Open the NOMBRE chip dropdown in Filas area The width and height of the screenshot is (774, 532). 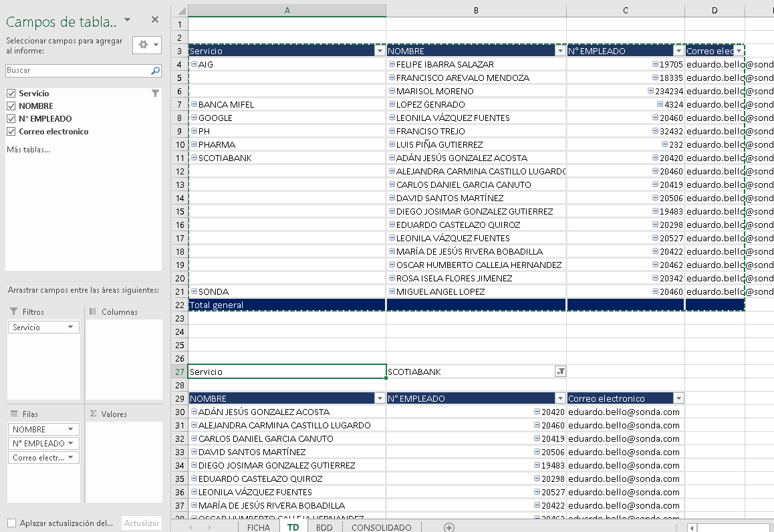click(x=71, y=429)
